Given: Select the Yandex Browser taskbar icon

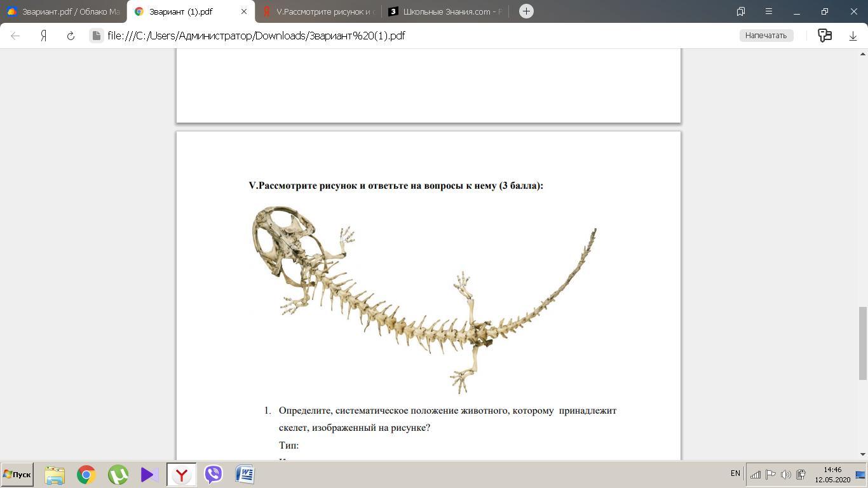Looking at the screenshot, I should (x=182, y=475).
